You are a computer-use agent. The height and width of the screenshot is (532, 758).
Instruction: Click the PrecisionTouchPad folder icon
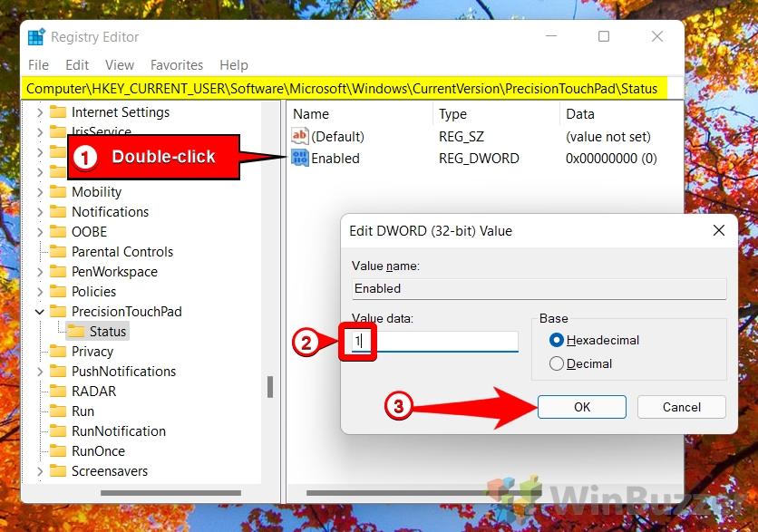tap(58, 311)
